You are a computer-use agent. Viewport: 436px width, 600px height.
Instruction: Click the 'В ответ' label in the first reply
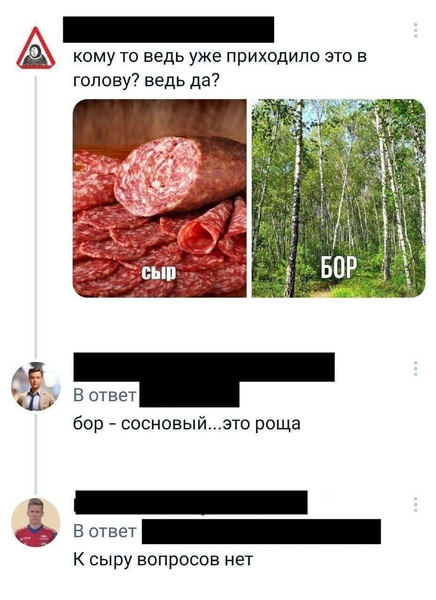(x=105, y=395)
